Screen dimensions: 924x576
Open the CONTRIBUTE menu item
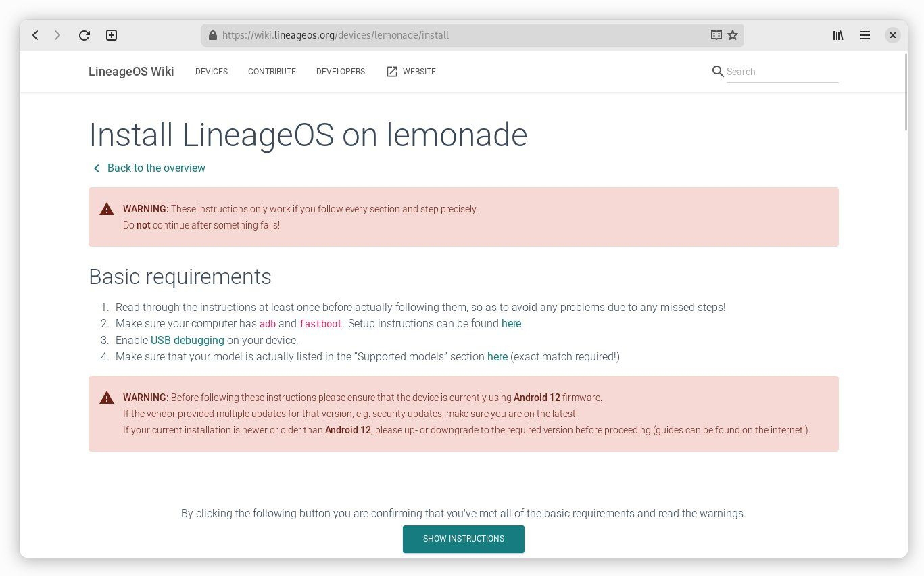[272, 72]
